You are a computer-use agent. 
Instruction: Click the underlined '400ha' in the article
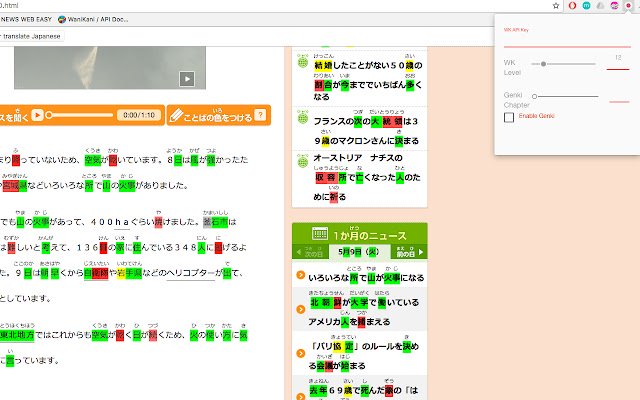coord(110,222)
